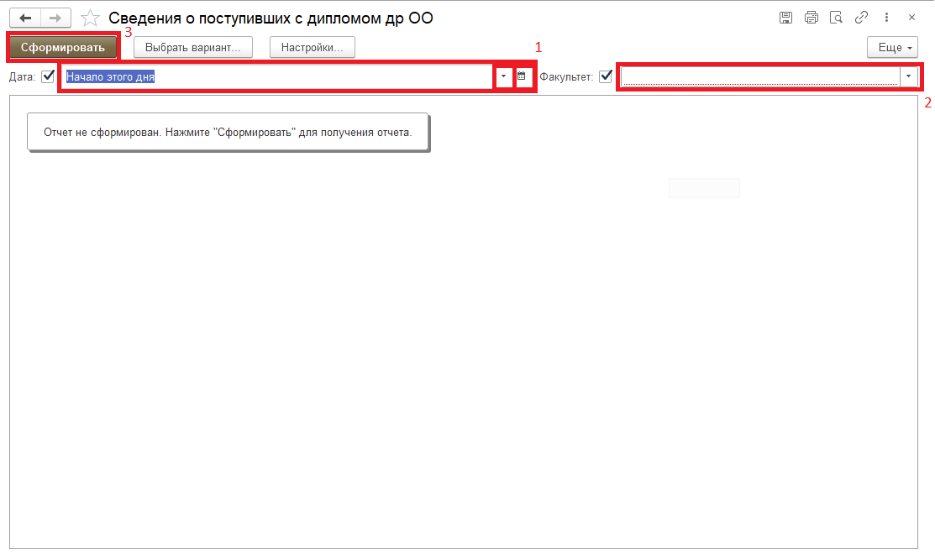
Task: Open print preview magnifier icon
Action: 836,18
